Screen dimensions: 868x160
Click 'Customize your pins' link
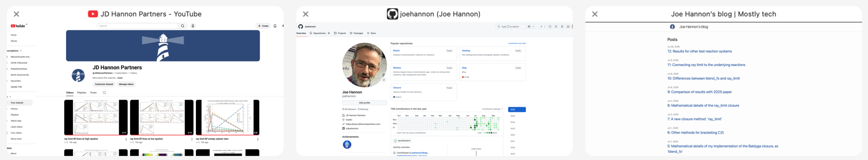coord(517,44)
